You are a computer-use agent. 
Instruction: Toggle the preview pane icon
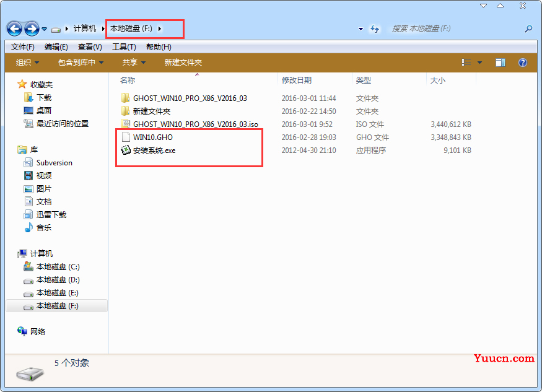pos(500,63)
